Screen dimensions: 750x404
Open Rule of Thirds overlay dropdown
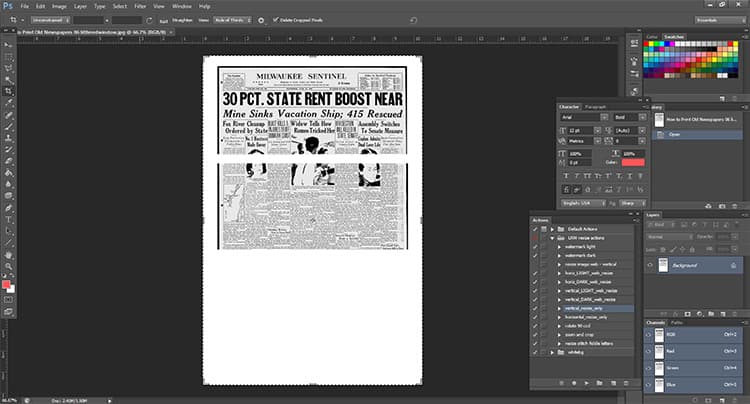click(232, 20)
